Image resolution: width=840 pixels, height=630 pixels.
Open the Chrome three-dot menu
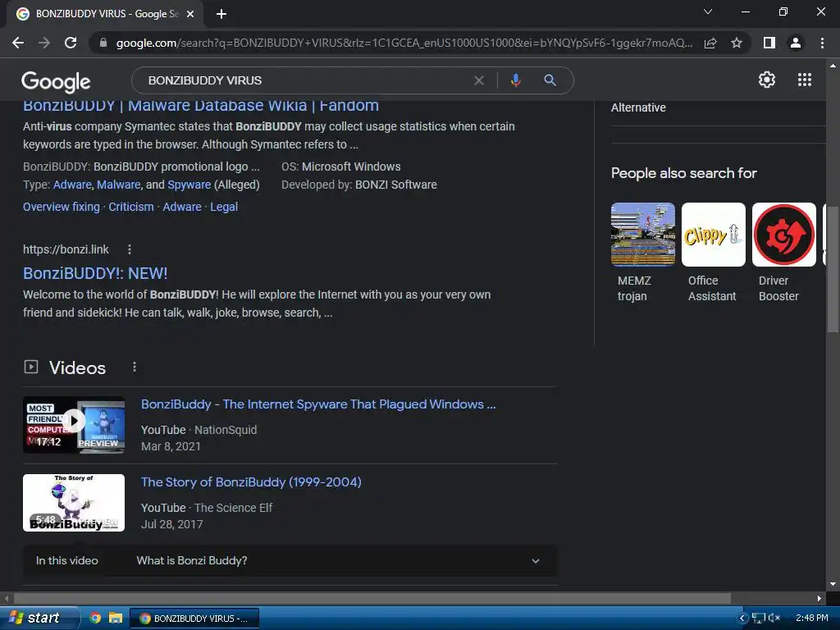coord(822,43)
